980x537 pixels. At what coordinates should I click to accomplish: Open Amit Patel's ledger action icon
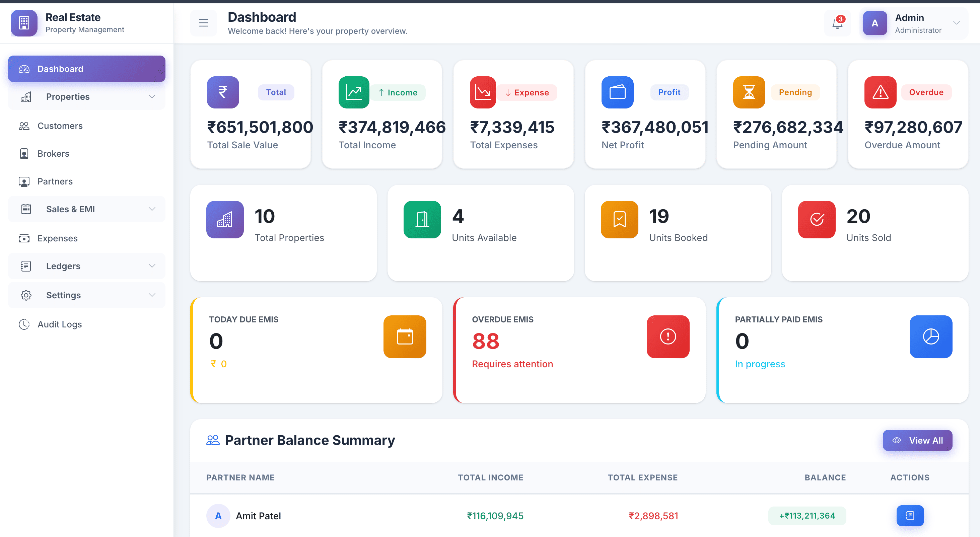910,515
